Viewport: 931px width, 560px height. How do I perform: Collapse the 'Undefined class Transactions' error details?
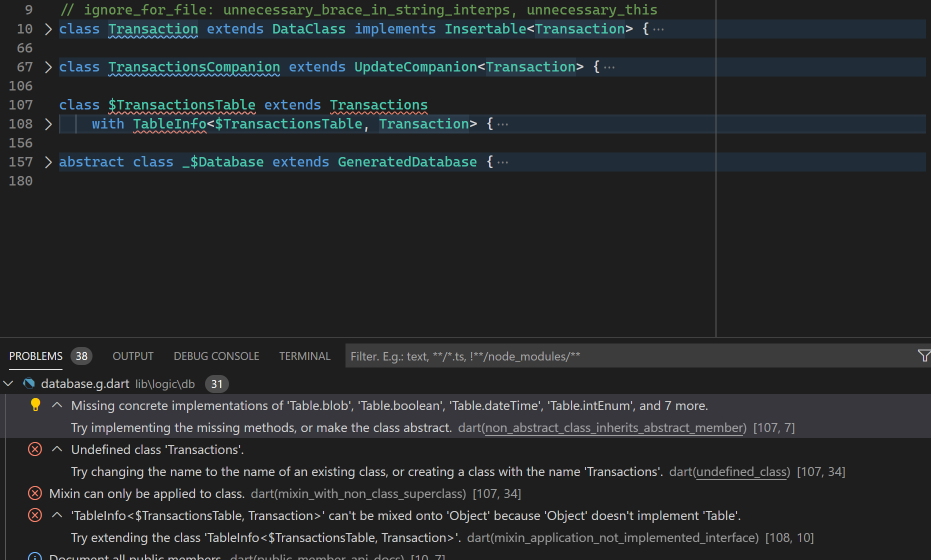pyautogui.click(x=57, y=449)
